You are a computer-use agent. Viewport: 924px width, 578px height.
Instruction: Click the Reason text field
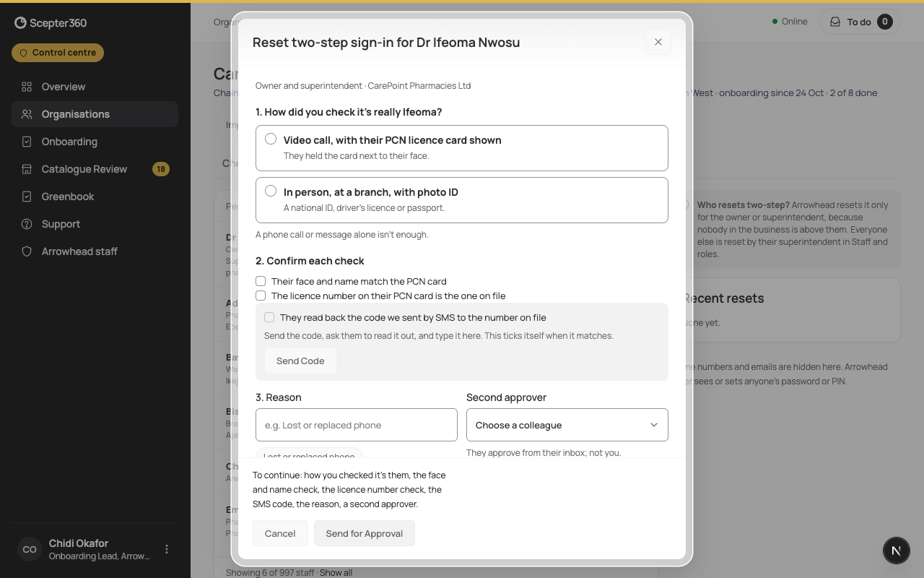[357, 425]
